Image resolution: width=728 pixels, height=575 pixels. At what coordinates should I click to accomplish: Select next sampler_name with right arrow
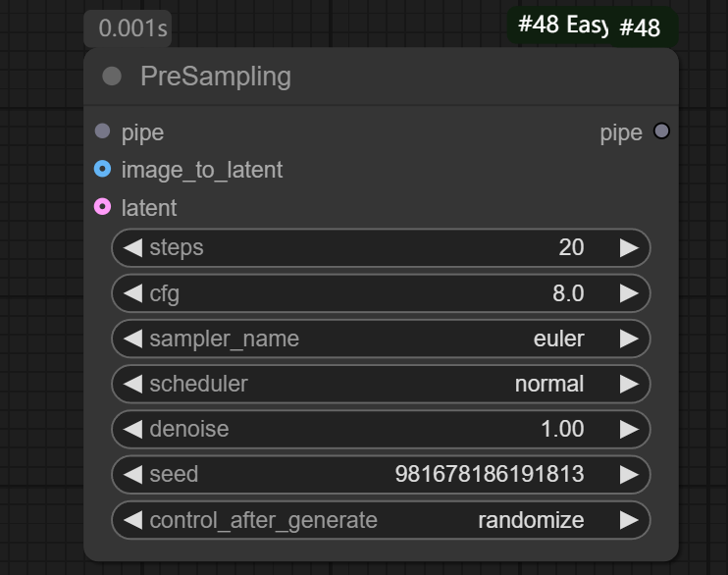pyautogui.click(x=629, y=339)
